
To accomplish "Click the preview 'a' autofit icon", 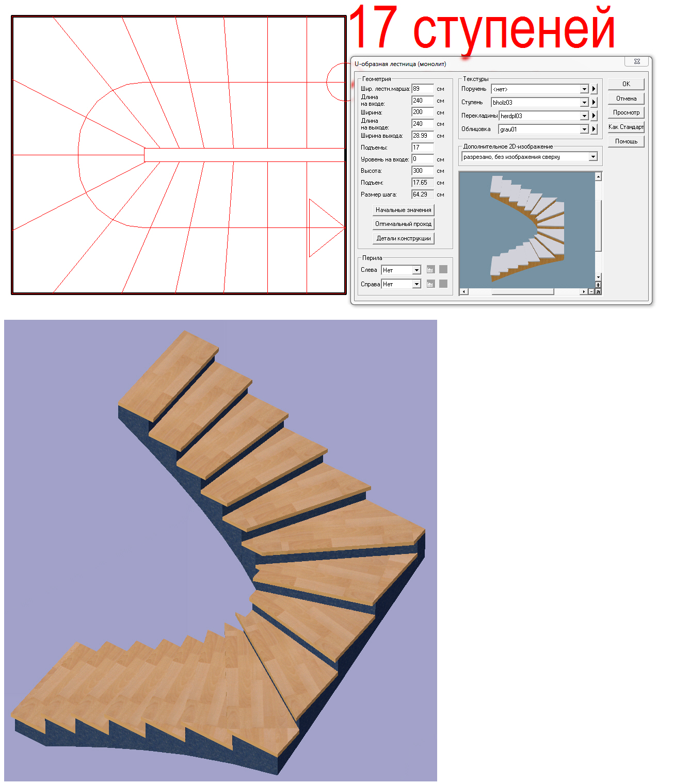I will [x=598, y=292].
